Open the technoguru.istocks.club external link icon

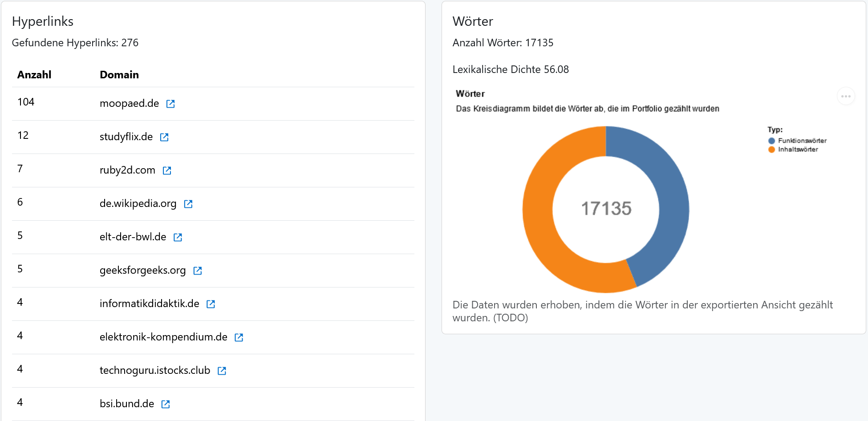click(x=222, y=371)
